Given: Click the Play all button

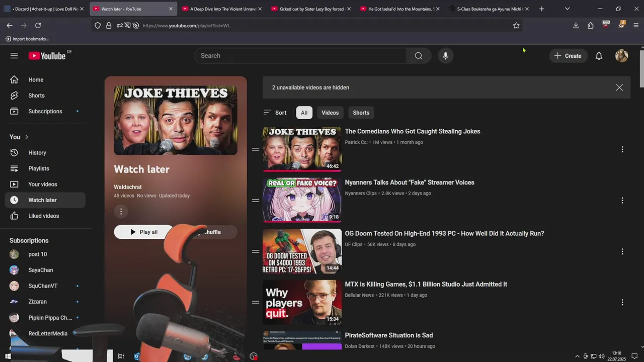Looking at the screenshot, I should pos(143,232).
